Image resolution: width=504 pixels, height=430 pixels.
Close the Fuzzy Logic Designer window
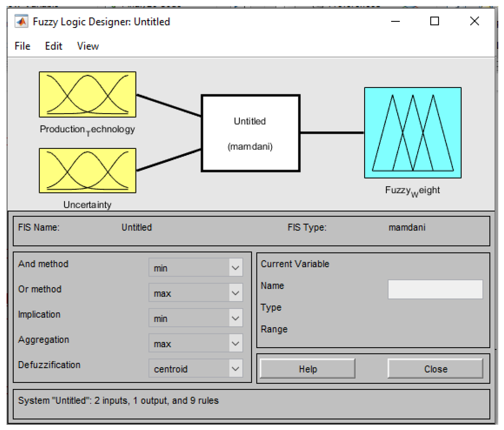tap(474, 21)
